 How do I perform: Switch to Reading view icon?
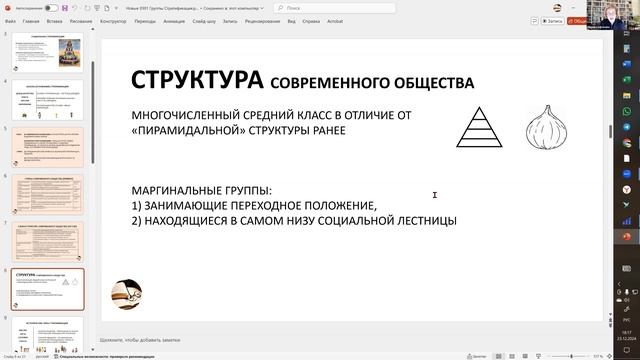point(525,356)
